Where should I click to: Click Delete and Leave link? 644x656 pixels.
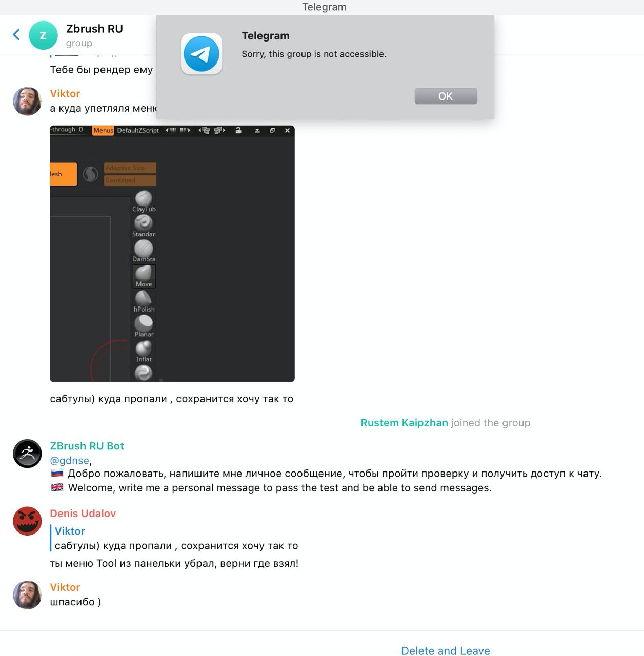pos(445,650)
